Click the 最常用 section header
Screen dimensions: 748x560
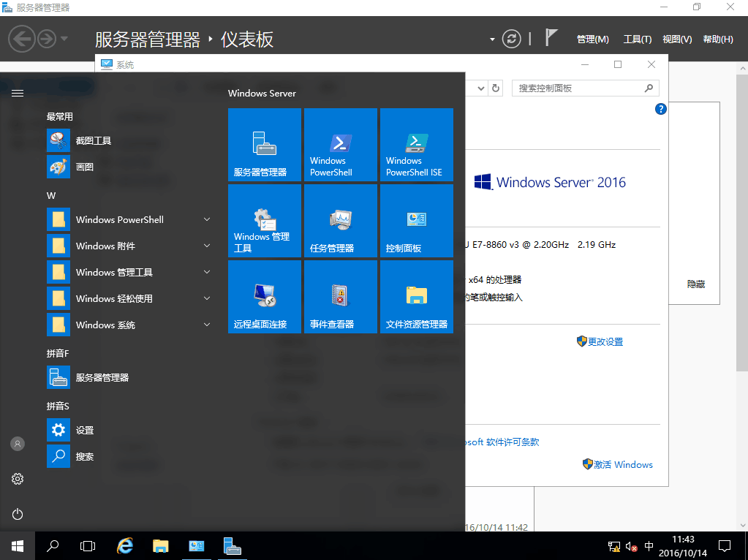pyautogui.click(x=60, y=116)
